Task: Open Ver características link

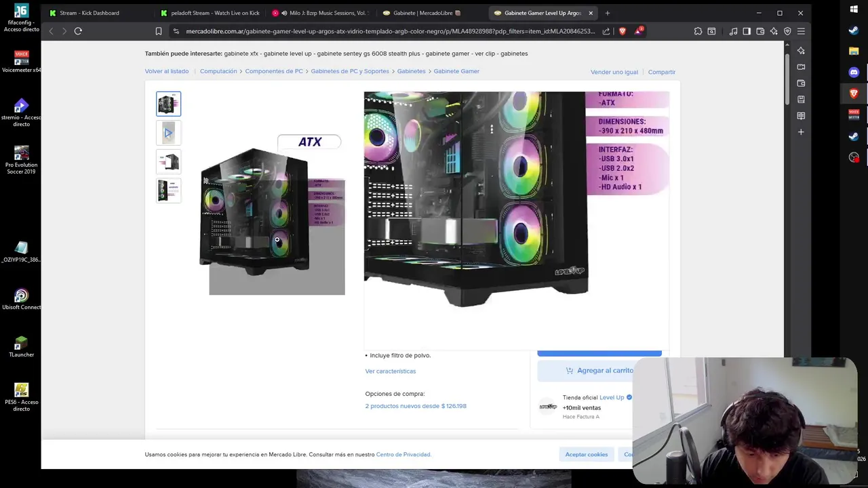Action: pyautogui.click(x=391, y=371)
